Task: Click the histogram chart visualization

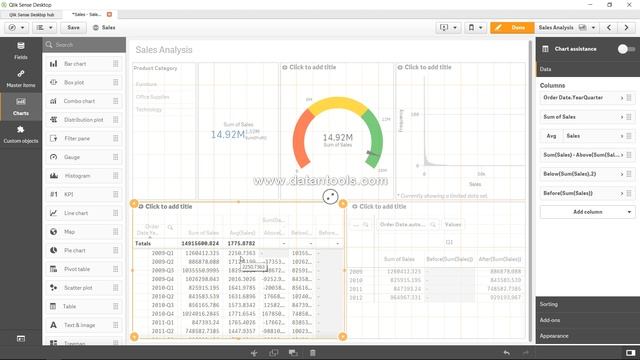Action: (x=460, y=131)
